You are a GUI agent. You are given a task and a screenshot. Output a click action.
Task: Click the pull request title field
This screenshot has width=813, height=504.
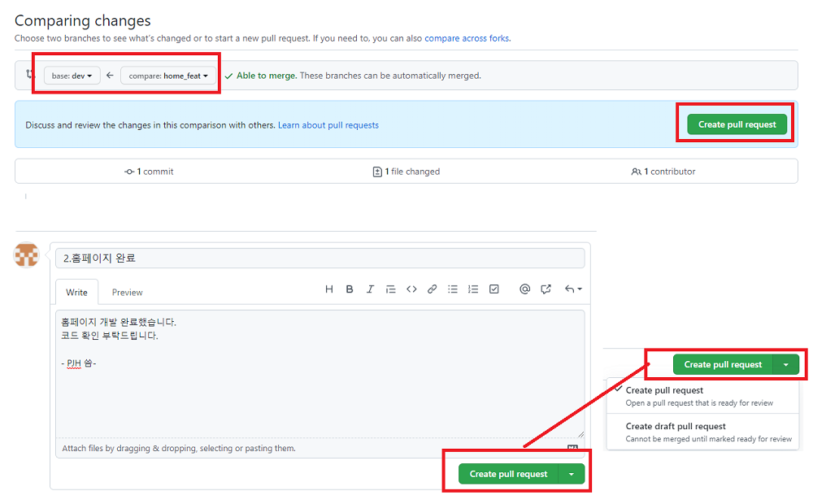320,259
